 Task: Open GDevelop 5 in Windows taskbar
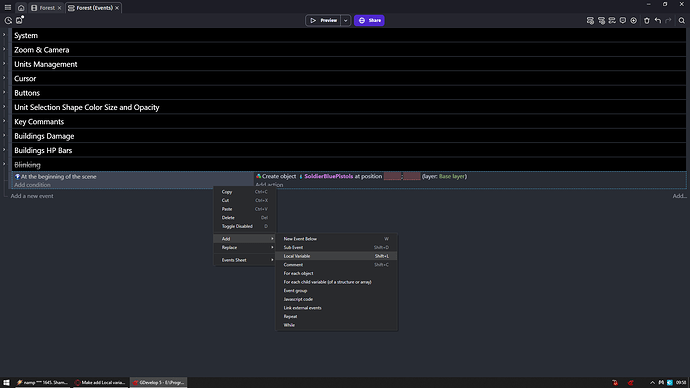158,382
